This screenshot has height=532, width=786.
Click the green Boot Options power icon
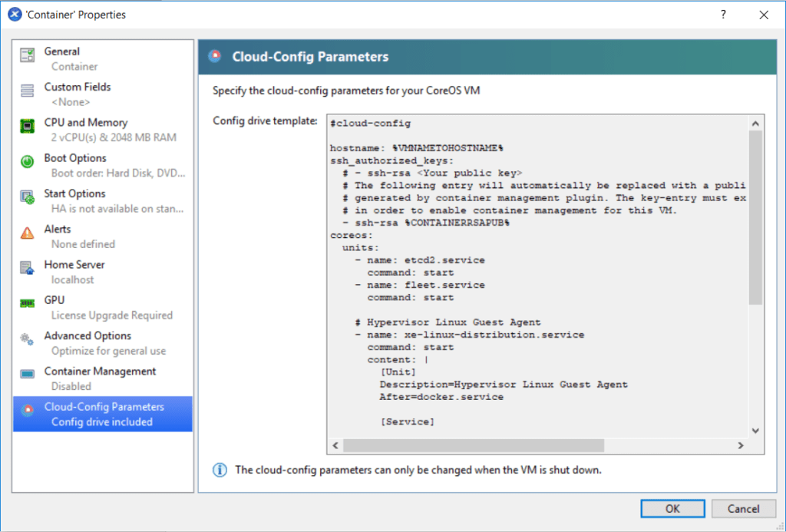pyautogui.click(x=28, y=162)
